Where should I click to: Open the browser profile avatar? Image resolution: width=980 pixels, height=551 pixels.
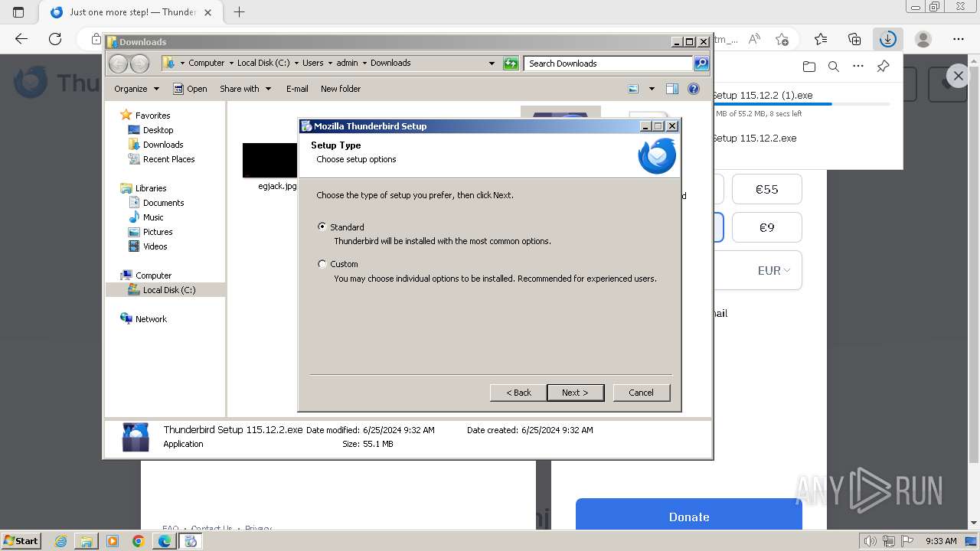pyautogui.click(x=923, y=39)
